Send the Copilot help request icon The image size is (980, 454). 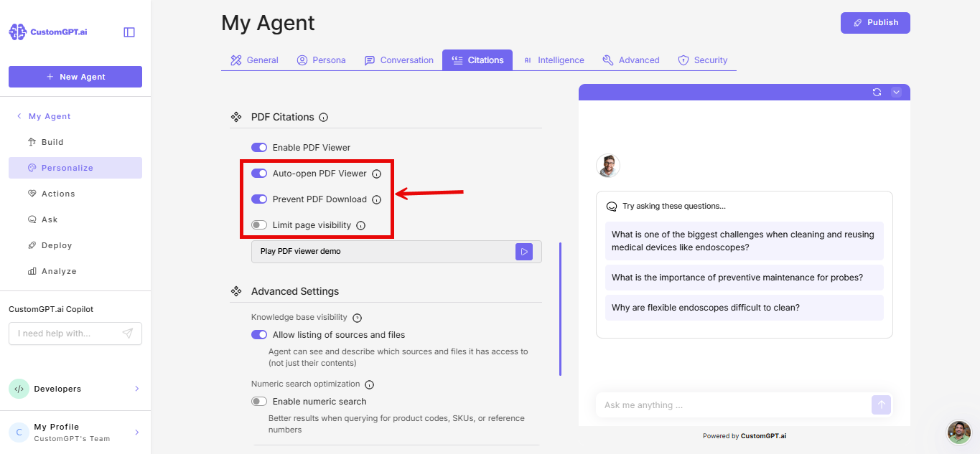[128, 334]
